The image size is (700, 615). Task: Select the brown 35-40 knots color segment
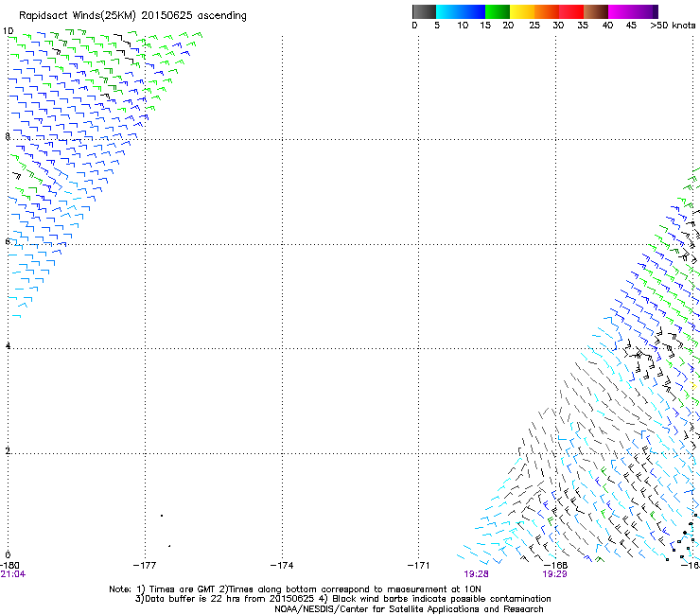596,11
